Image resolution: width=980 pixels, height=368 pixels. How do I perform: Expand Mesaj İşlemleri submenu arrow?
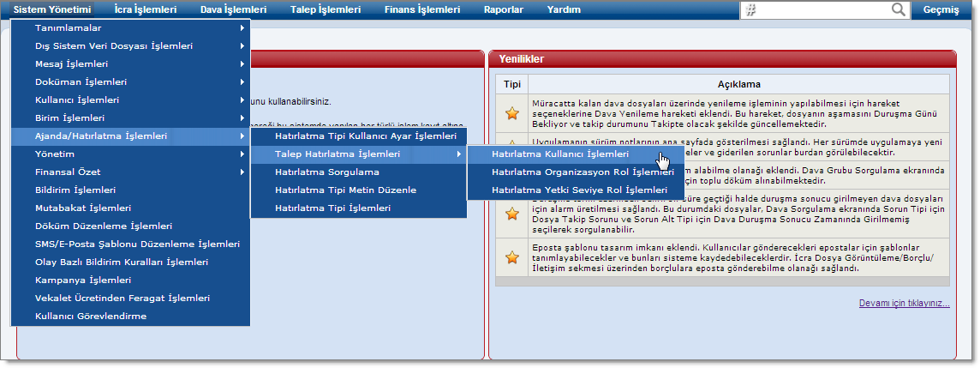[242, 63]
